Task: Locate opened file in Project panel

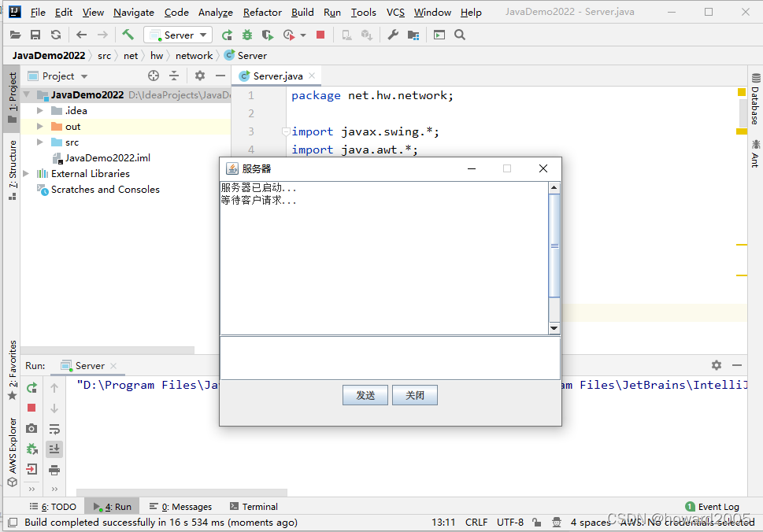Action: [x=154, y=76]
